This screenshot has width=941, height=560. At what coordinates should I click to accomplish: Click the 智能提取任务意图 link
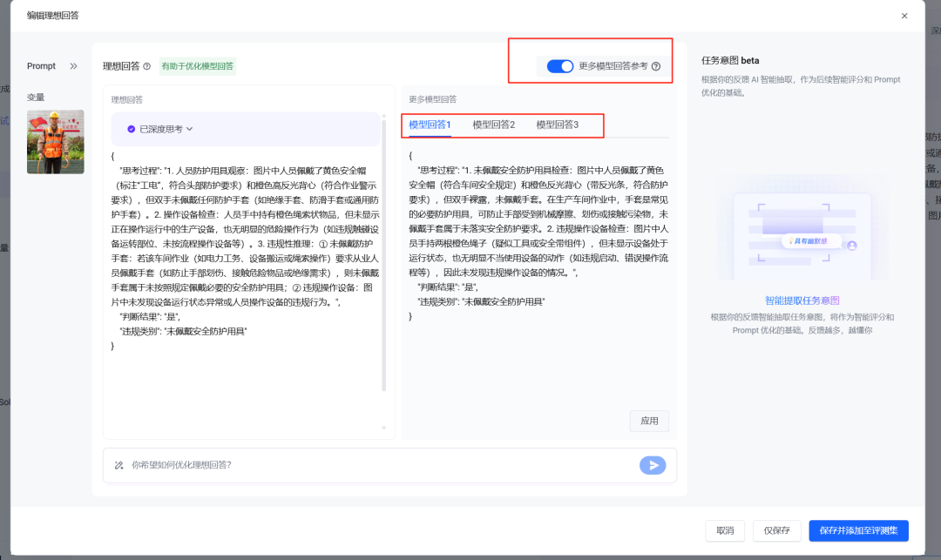tap(802, 300)
